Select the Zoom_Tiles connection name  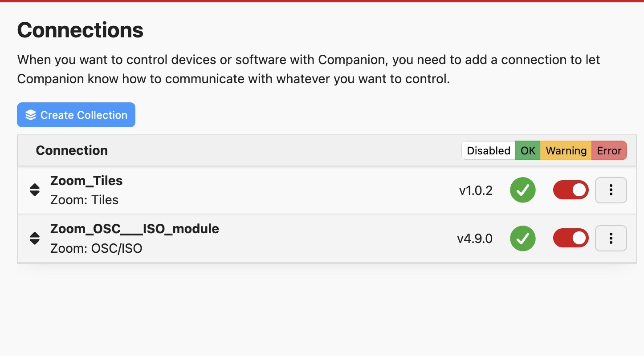pos(86,181)
